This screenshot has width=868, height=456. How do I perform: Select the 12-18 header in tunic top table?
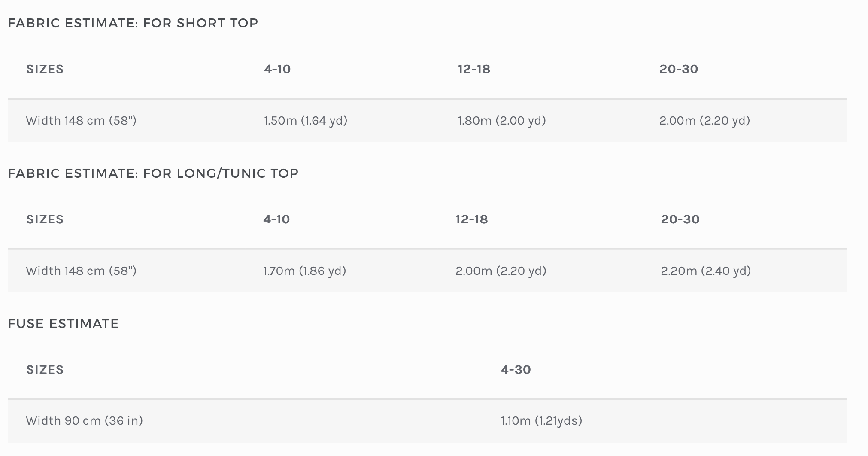click(x=472, y=219)
